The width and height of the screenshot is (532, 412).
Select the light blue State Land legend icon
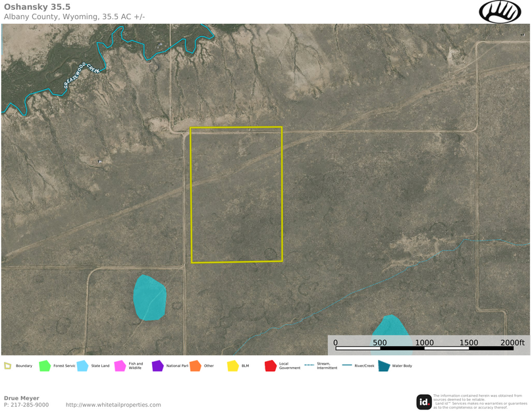(x=82, y=366)
